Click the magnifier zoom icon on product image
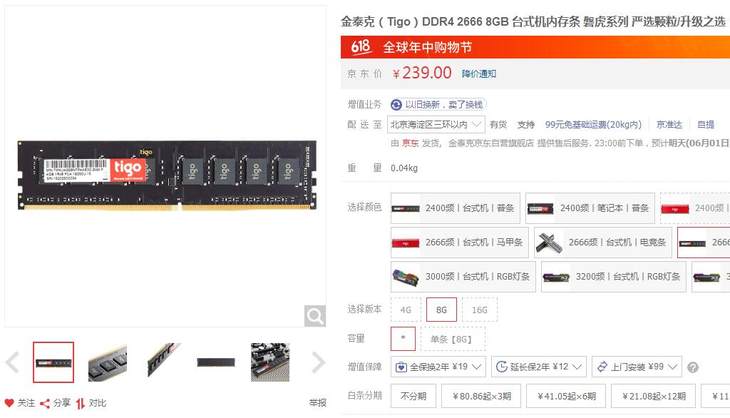This screenshot has width=730, height=418. click(315, 317)
